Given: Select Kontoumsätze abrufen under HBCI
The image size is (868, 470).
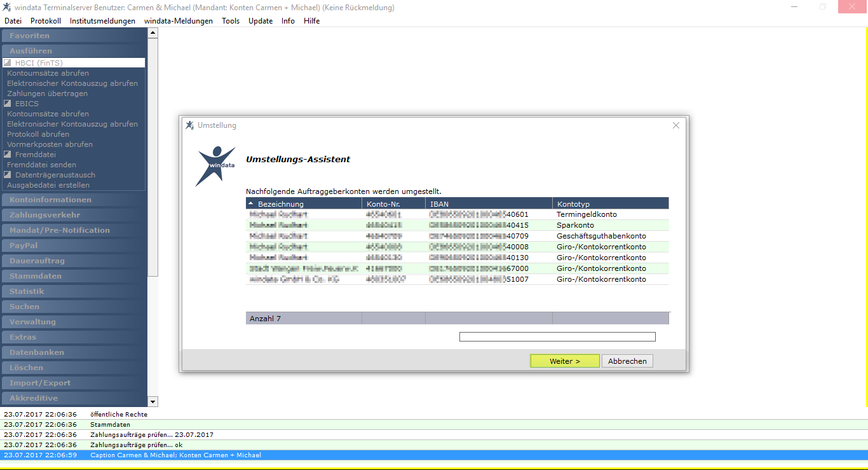Looking at the screenshot, I should (x=48, y=73).
